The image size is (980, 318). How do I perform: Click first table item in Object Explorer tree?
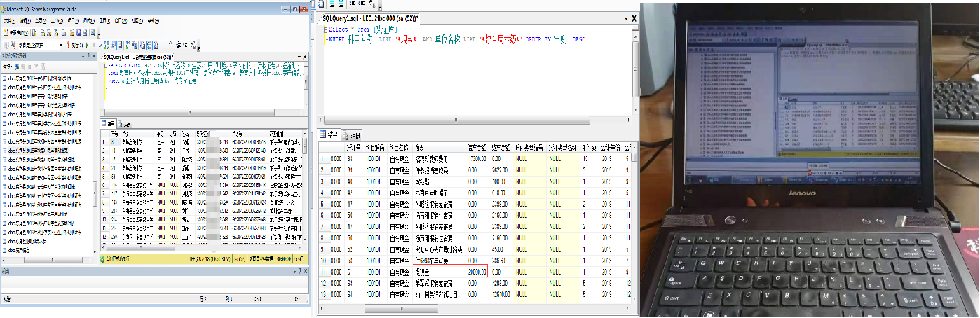tap(42, 77)
